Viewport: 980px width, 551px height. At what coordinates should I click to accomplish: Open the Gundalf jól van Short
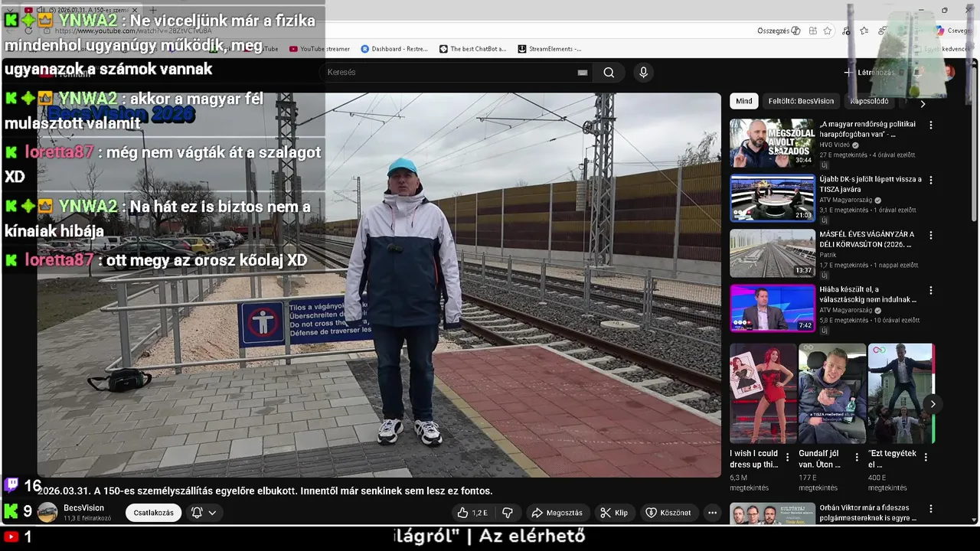click(x=832, y=393)
